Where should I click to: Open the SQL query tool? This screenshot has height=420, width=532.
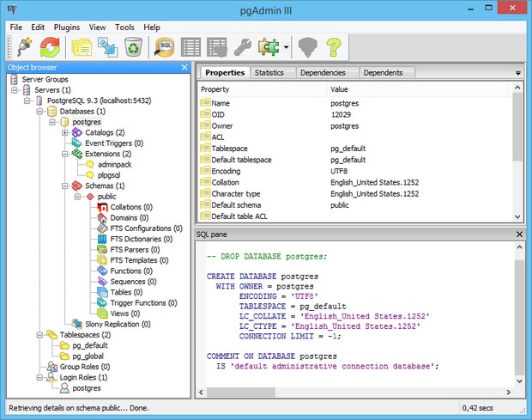pos(164,47)
